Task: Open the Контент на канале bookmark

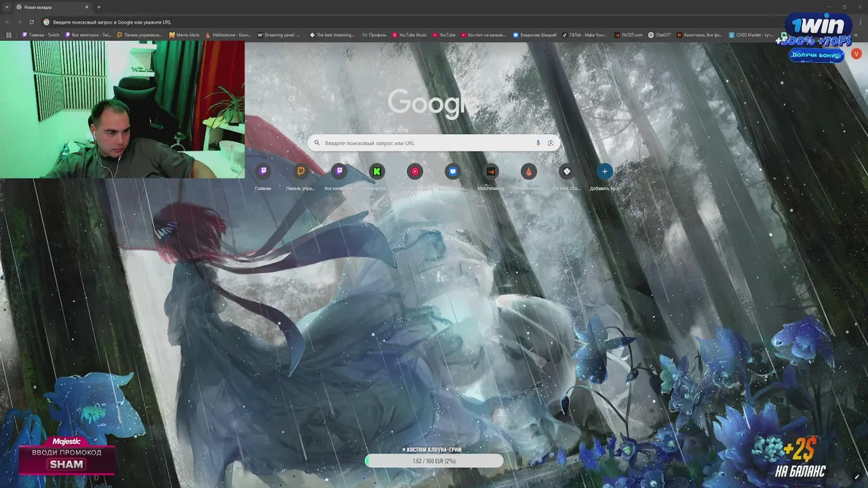Action: tap(484, 35)
